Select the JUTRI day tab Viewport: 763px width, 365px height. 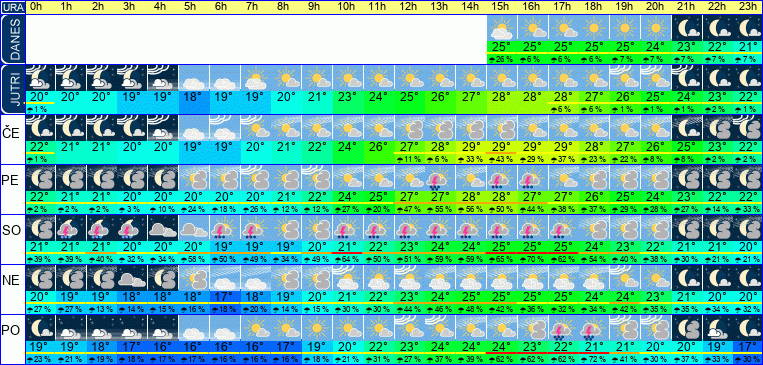[13, 89]
